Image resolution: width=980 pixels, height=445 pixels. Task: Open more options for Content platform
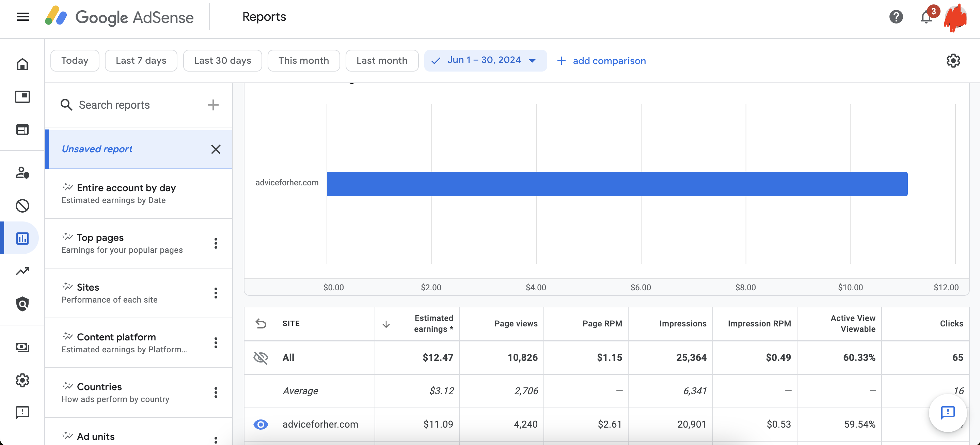216,342
